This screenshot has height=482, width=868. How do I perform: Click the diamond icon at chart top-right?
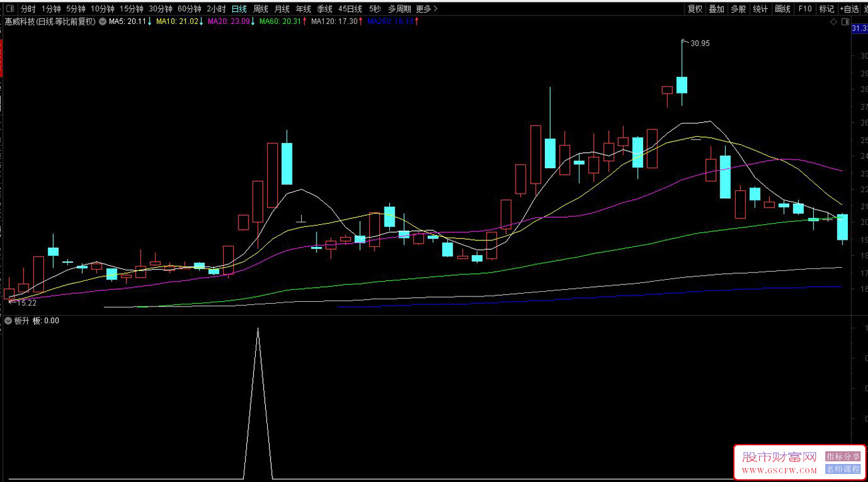click(833, 22)
